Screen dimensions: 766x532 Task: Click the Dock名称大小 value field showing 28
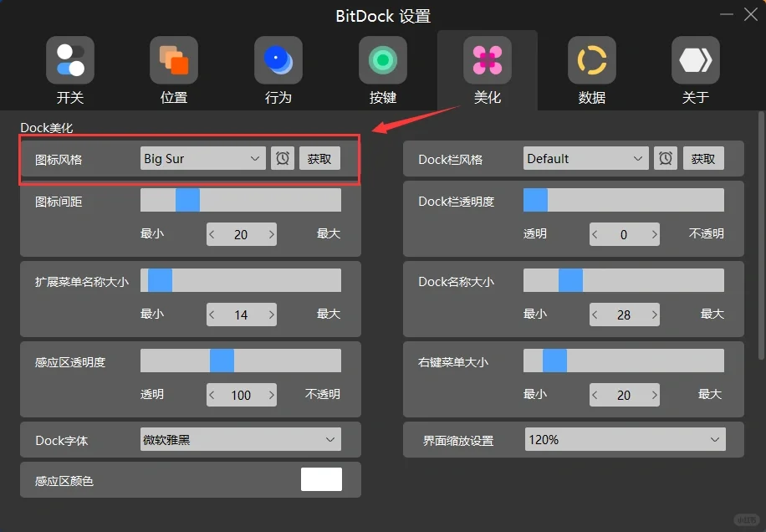(625, 315)
